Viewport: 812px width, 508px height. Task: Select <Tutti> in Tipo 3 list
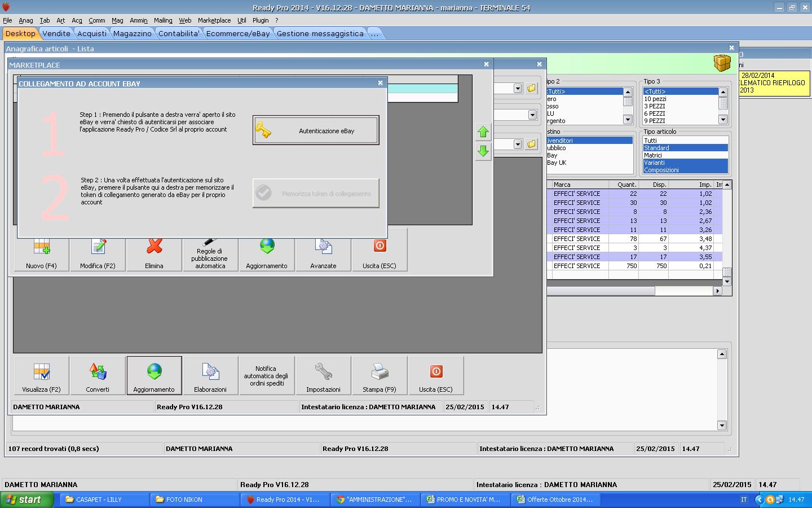pyautogui.click(x=681, y=91)
